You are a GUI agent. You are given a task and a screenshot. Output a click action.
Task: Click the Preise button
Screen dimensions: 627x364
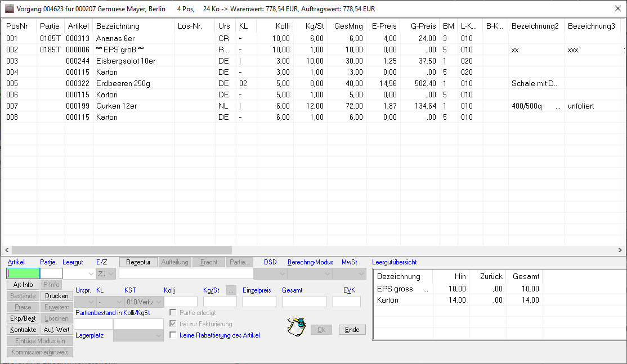coord(23,307)
